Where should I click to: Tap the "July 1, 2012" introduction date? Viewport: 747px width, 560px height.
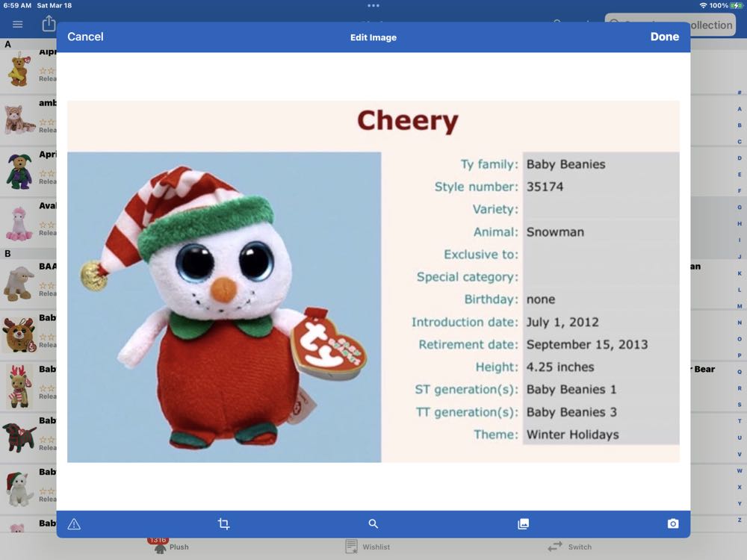(562, 323)
